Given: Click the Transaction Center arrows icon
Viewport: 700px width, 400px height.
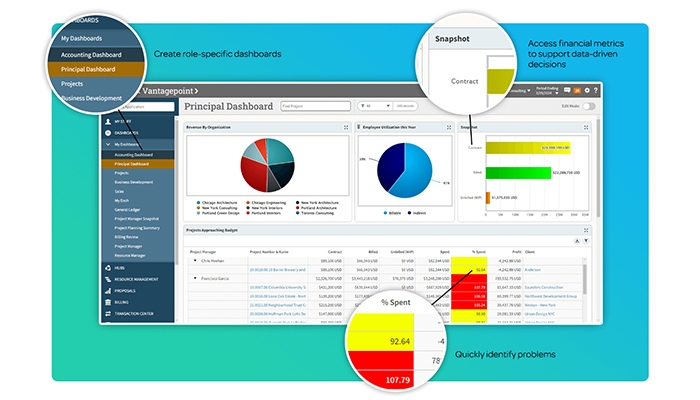Looking at the screenshot, I should point(108,314).
